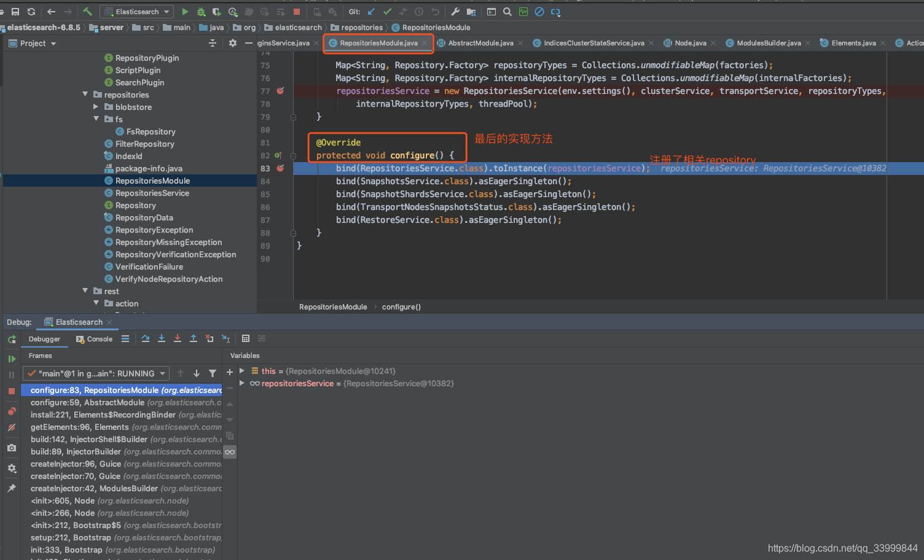The width and height of the screenshot is (924, 560).
Task: Click the Step Out debugger icon
Action: (x=194, y=339)
